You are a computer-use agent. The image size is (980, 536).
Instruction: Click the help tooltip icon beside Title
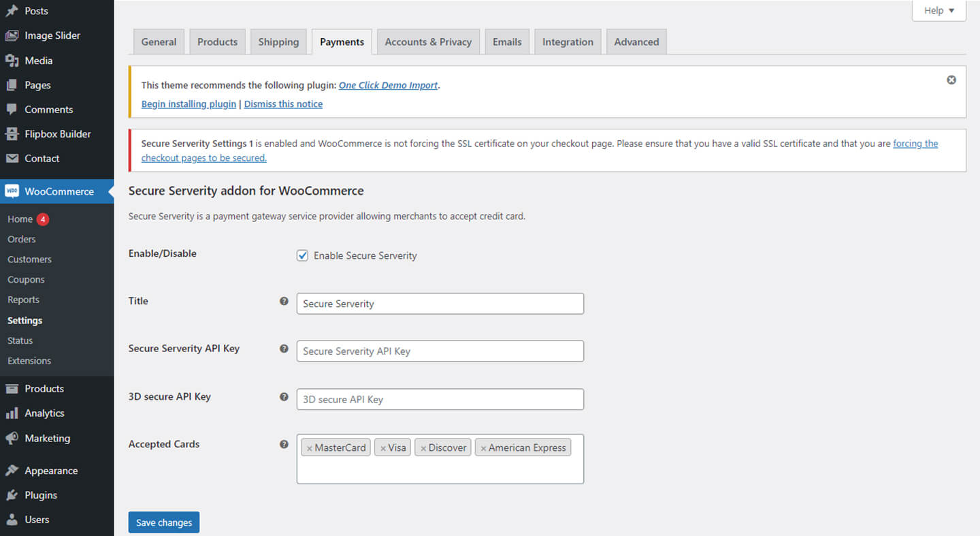(x=284, y=301)
